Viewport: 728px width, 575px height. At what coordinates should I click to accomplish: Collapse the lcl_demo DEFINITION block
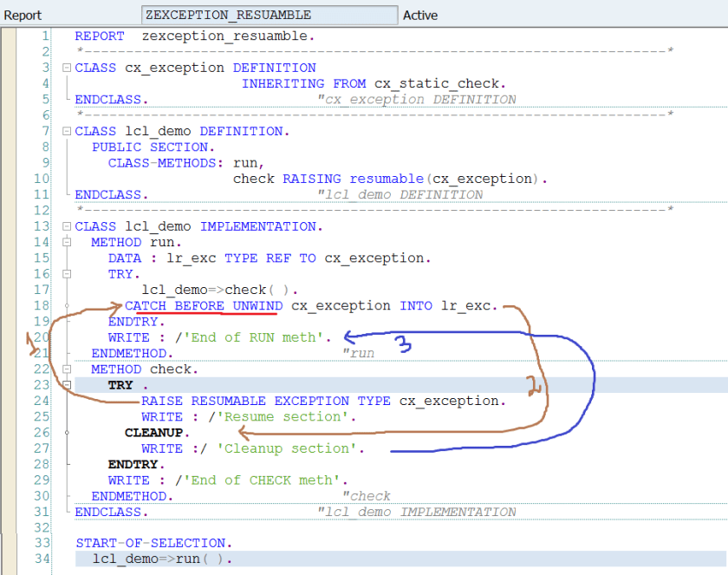pos(67,131)
